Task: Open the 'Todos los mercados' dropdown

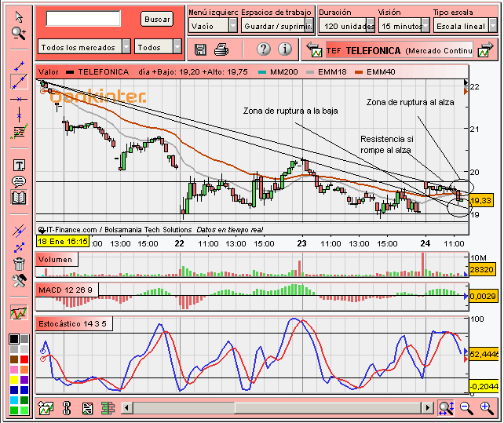Action: [84, 47]
